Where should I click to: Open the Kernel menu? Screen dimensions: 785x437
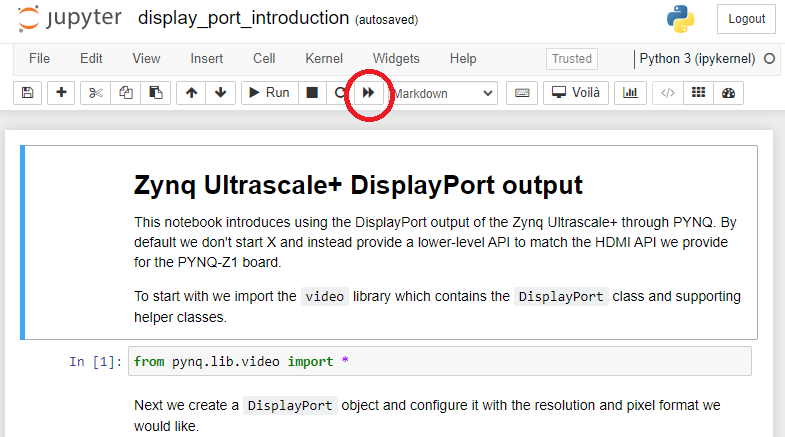click(324, 59)
